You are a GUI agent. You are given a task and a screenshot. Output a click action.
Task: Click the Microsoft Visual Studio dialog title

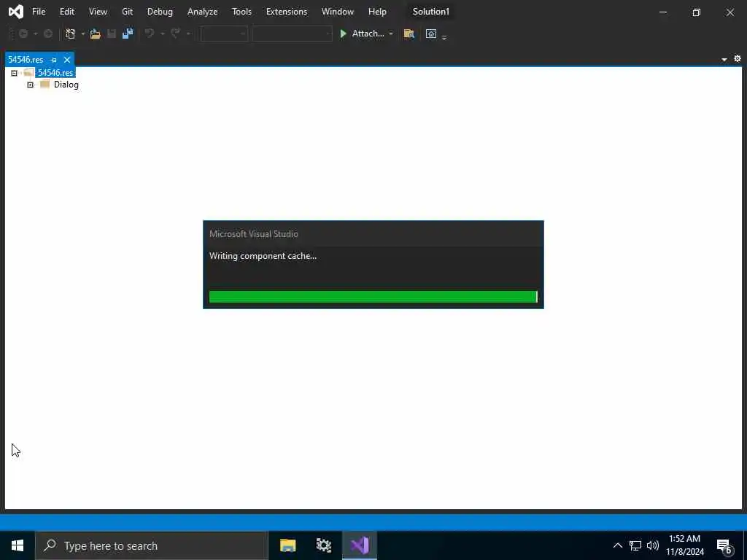click(253, 234)
